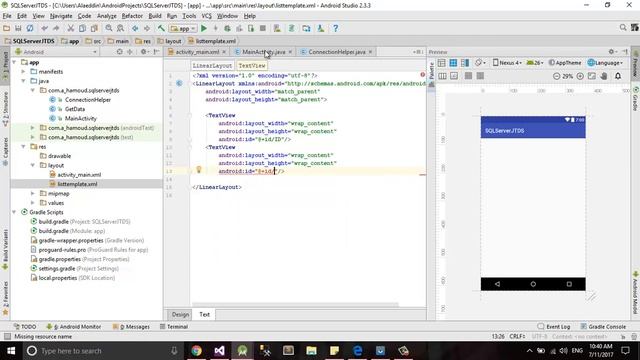Image resolution: width=640 pixels, height=360 pixels.
Task: Open the VCS menu
Action: click(207, 16)
